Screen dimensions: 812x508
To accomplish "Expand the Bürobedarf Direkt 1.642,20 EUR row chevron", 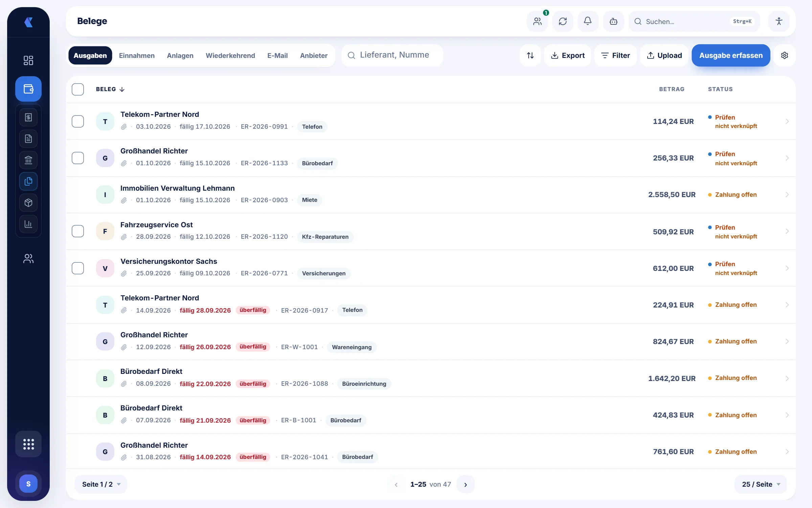I will 787,378.
